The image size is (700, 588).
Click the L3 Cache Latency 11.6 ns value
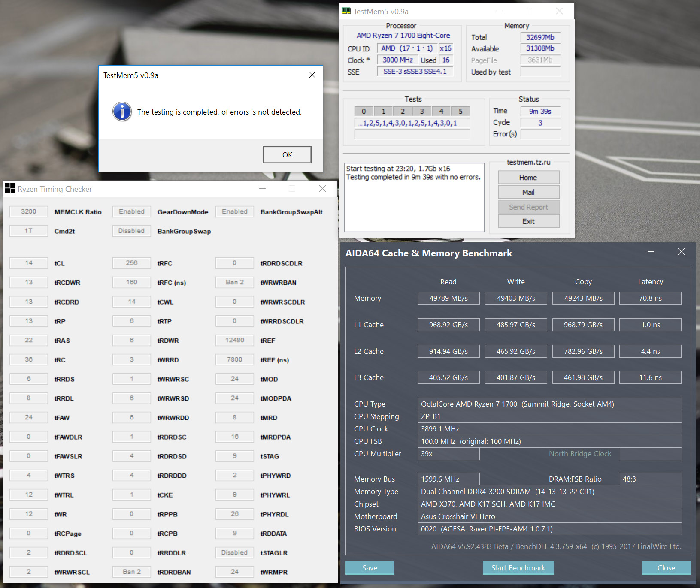coord(650,377)
